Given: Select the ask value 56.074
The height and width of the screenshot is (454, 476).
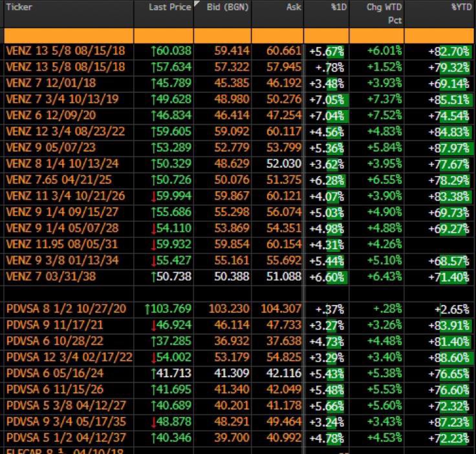Looking at the screenshot, I should 284,212.
